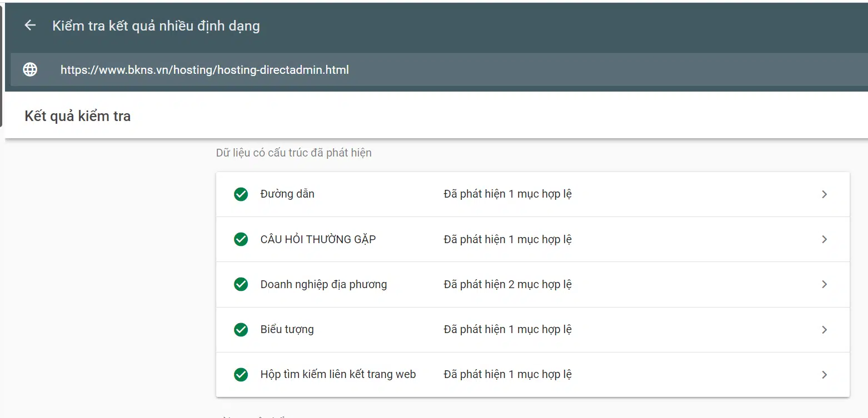Click the globe icon beside the URL
The width and height of the screenshot is (868, 418).
[x=30, y=69]
